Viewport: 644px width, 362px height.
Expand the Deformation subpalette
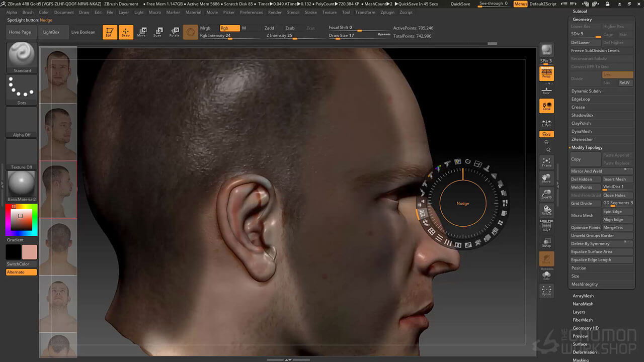click(585, 352)
